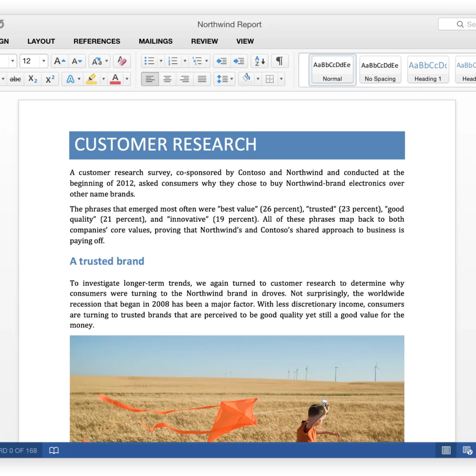Viewport: 476px width, 476px height.
Task: Apply paragraph shading with the paint bucket
Action: tap(247, 79)
